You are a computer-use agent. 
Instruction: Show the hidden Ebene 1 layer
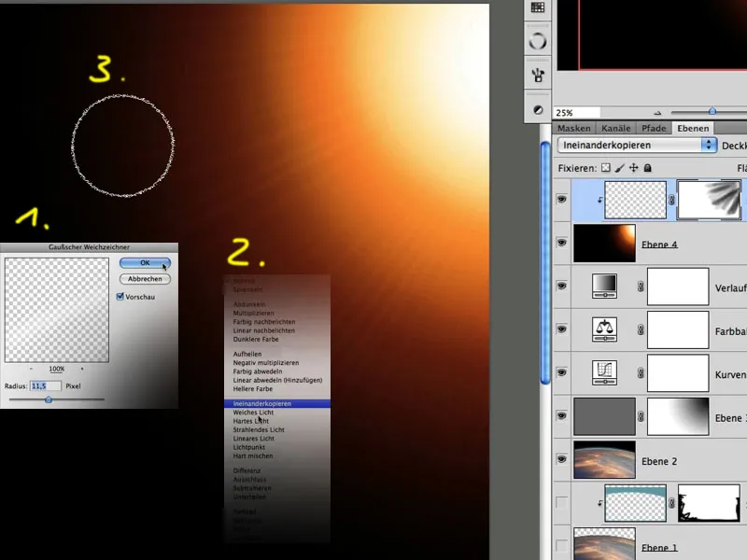coord(562,546)
